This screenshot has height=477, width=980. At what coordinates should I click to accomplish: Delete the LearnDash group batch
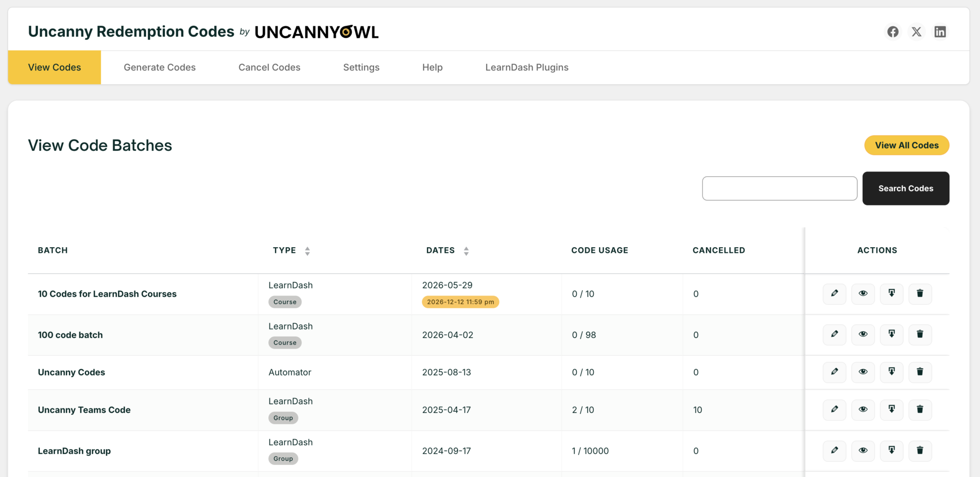[920, 451]
